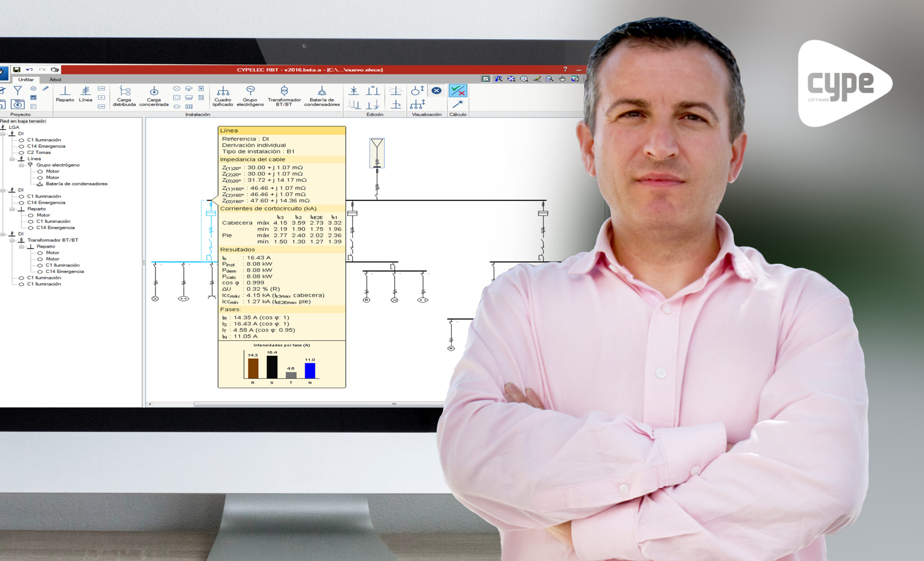Collapse the DI node containing Transformador BT/BT
The height and width of the screenshot is (561, 924).
(x=3, y=234)
